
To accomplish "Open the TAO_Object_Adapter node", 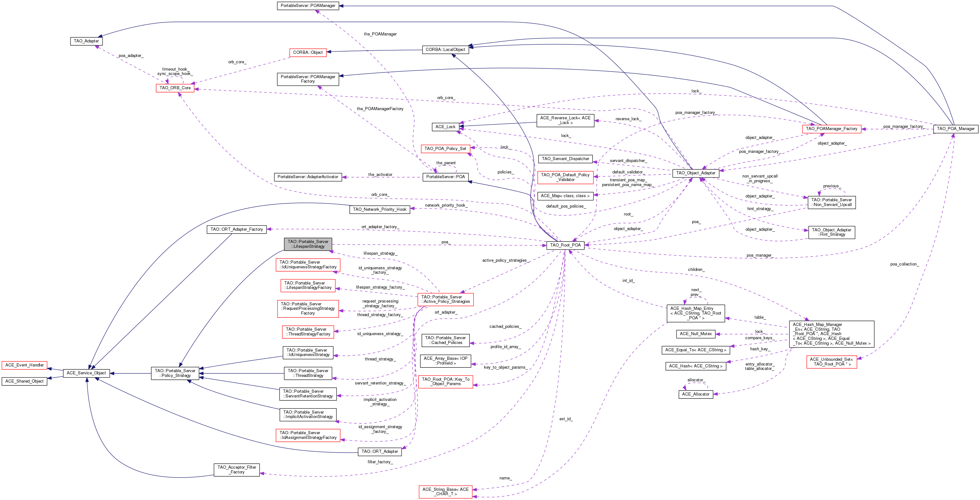I will point(695,173).
